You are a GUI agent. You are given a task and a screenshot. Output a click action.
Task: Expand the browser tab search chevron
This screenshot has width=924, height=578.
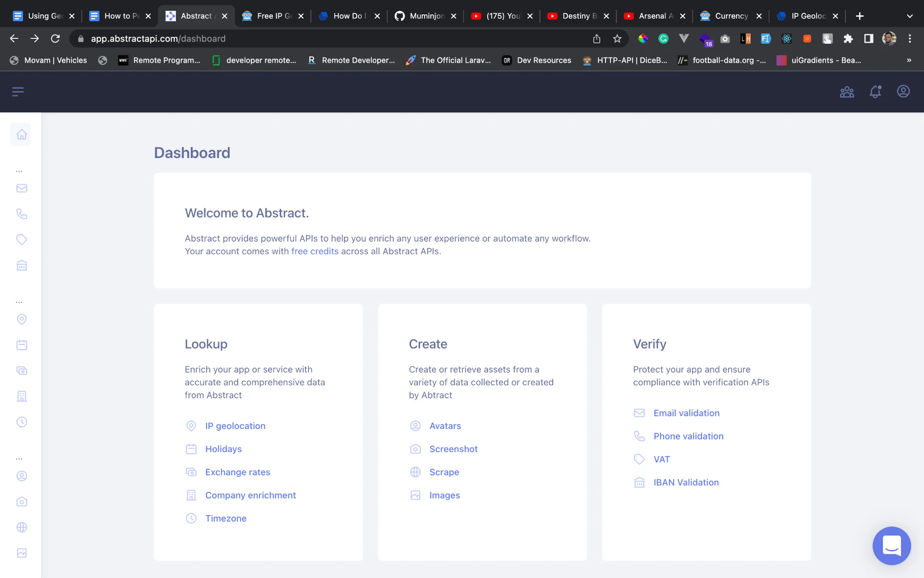(x=910, y=16)
